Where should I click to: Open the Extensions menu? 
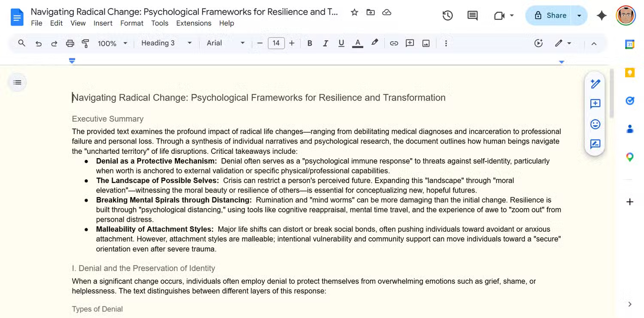pyautogui.click(x=194, y=23)
